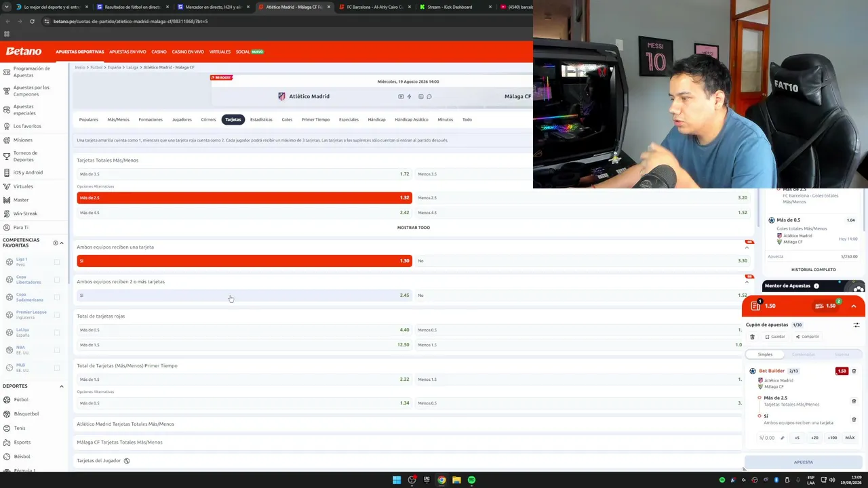Switch to the Populares market tab
The image size is (868, 488).
click(x=89, y=120)
